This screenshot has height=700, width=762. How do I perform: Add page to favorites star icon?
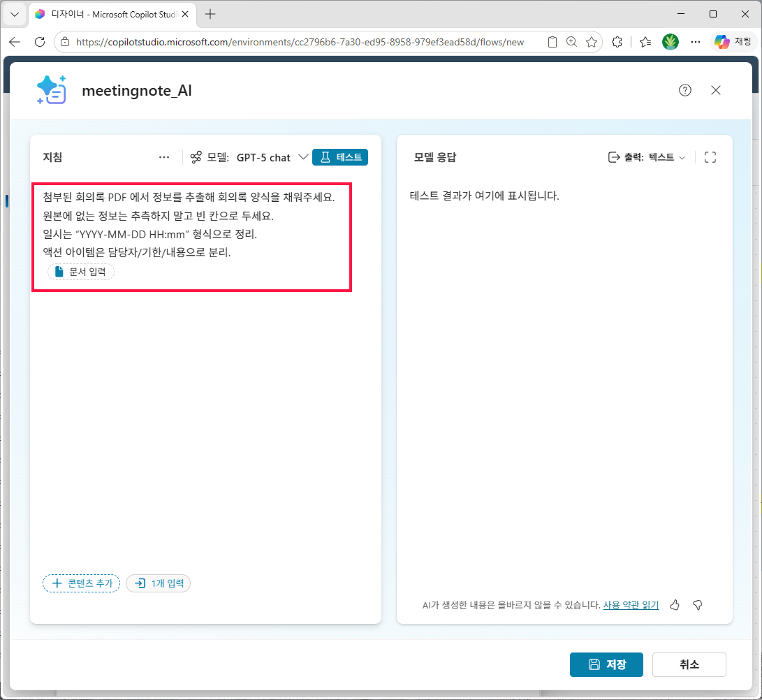[x=591, y=43]
